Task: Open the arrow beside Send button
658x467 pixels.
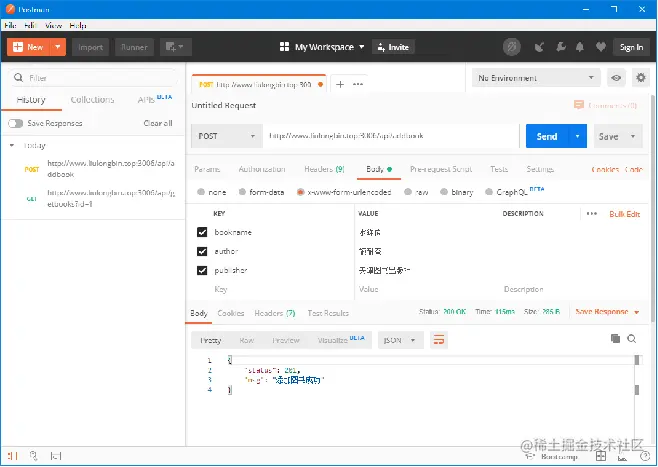Action: click(x=577, y=136)
